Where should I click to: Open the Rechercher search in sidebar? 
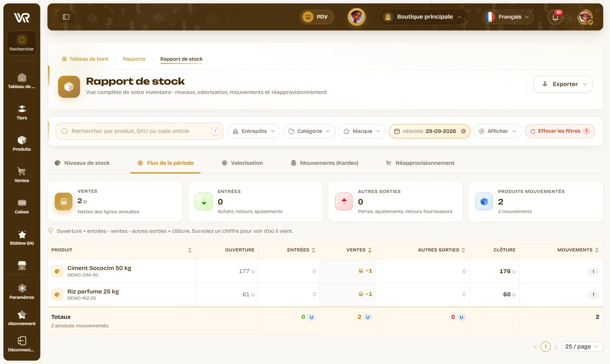22,43
